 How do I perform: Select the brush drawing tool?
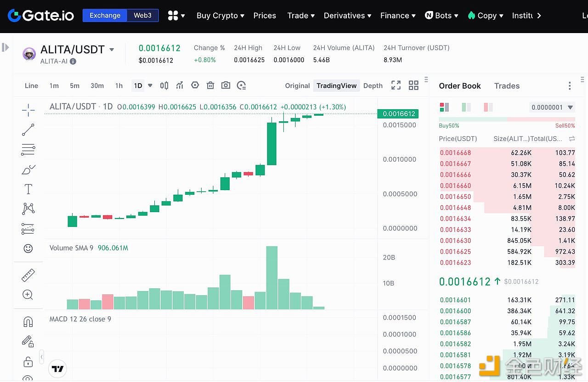pyautogui.click(x=28, y=170)
